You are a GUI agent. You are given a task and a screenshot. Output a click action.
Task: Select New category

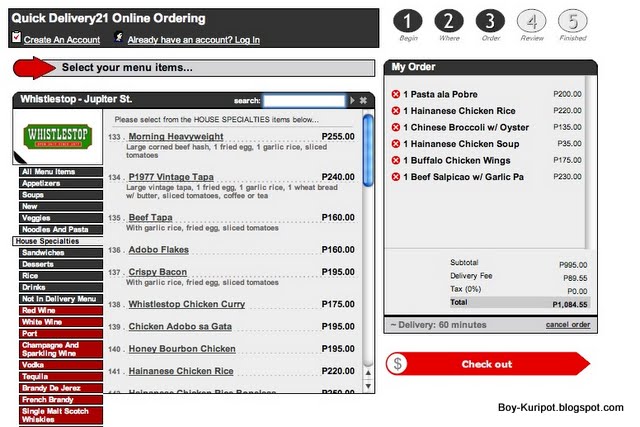point(61,206)
